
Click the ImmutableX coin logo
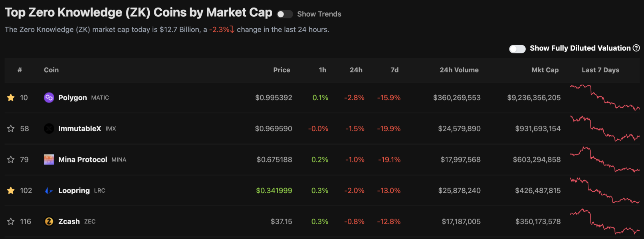tap(49, 128)
